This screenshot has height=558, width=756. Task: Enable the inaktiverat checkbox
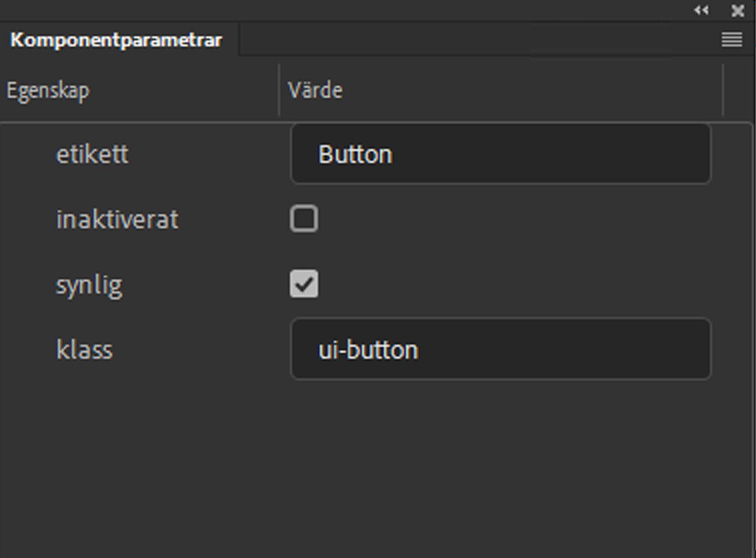pyautogui.click(x=304, y=219)
